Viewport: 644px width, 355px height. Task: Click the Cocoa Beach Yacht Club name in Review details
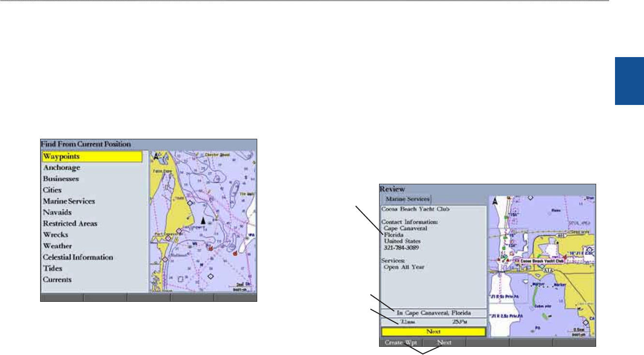pyautogui.click(x=415, y=209)
